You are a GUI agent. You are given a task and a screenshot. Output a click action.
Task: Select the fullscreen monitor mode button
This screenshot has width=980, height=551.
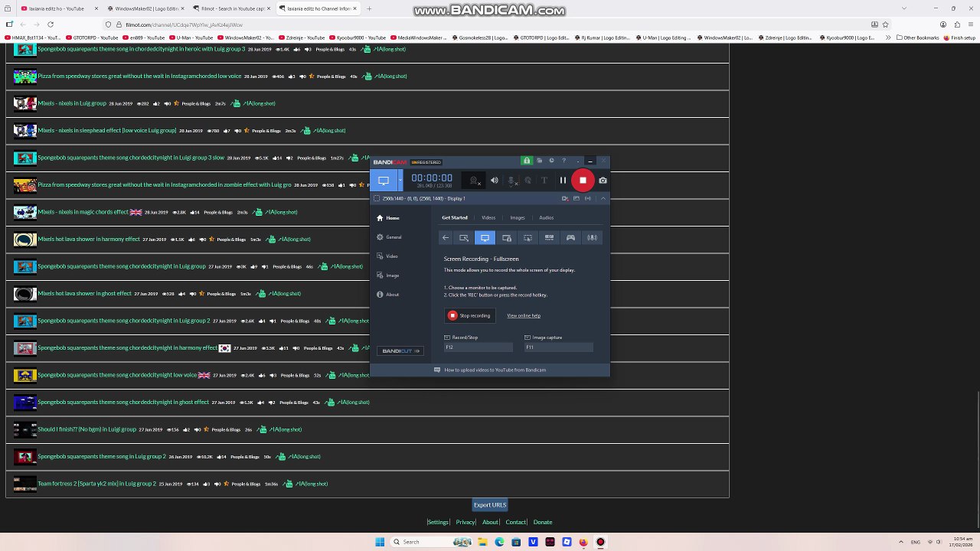(384, 181)
